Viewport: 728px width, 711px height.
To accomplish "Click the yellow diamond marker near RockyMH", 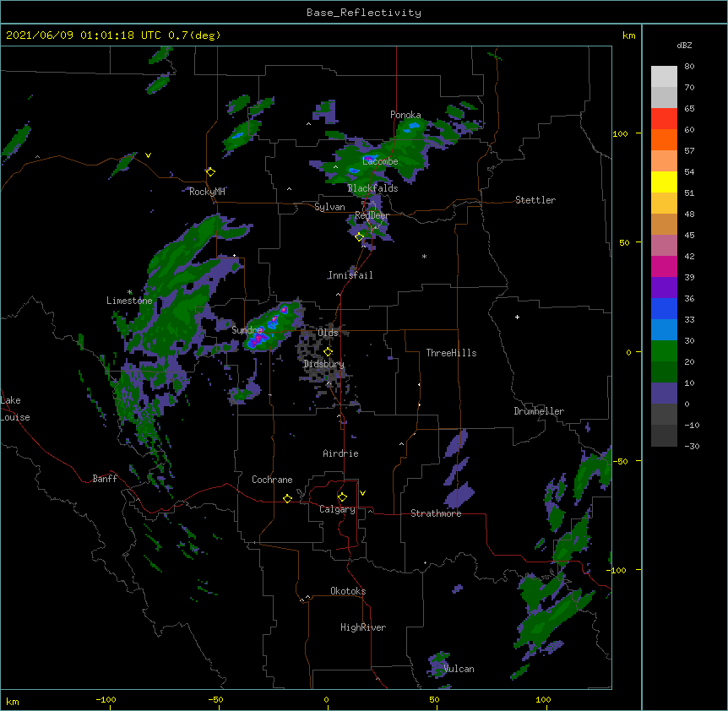I will click(x=210, y=172).
